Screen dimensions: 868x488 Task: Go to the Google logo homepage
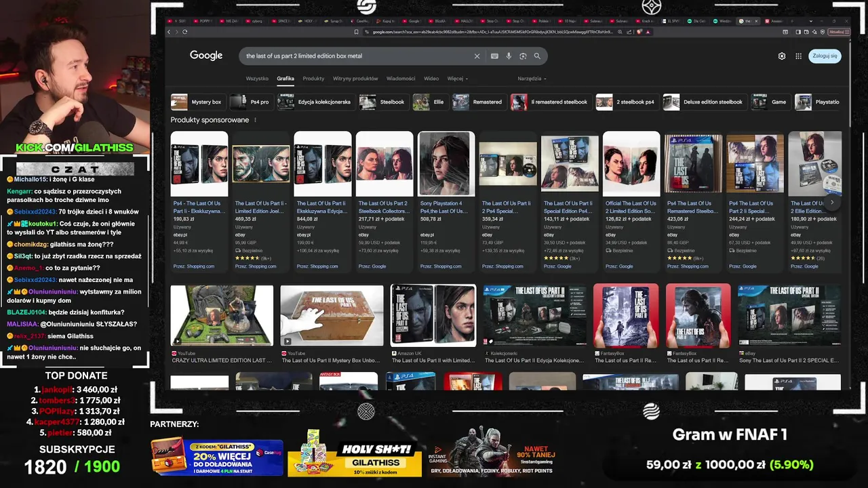click(x=206, y=56)
